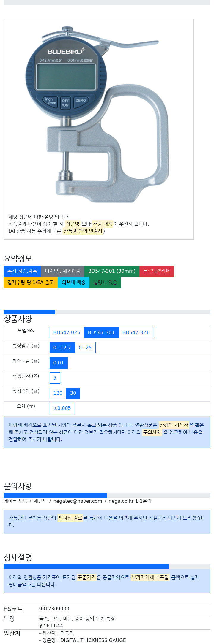Open the 네이버 톡톡 inquiry link
Image resolution: width=214 pixels, height=644 pixels.
15,501
